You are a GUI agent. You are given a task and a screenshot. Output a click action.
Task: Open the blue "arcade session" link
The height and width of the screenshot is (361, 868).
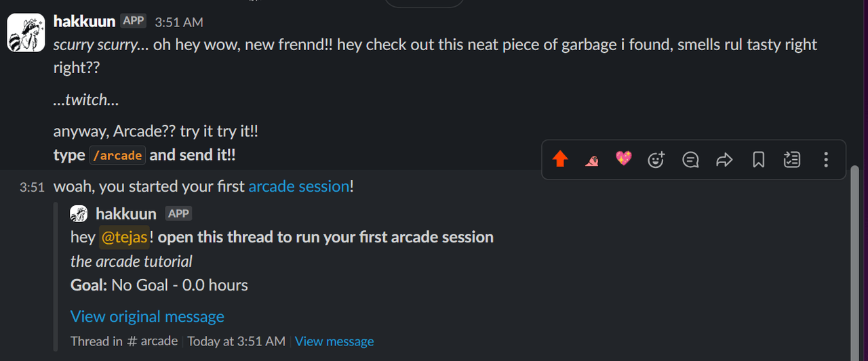click(x=298, y=186)
